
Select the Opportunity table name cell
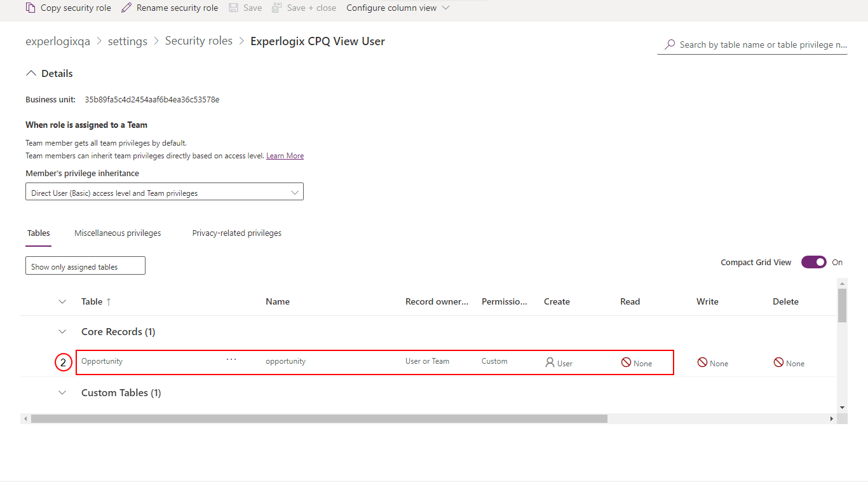click(x=102, y=361)
